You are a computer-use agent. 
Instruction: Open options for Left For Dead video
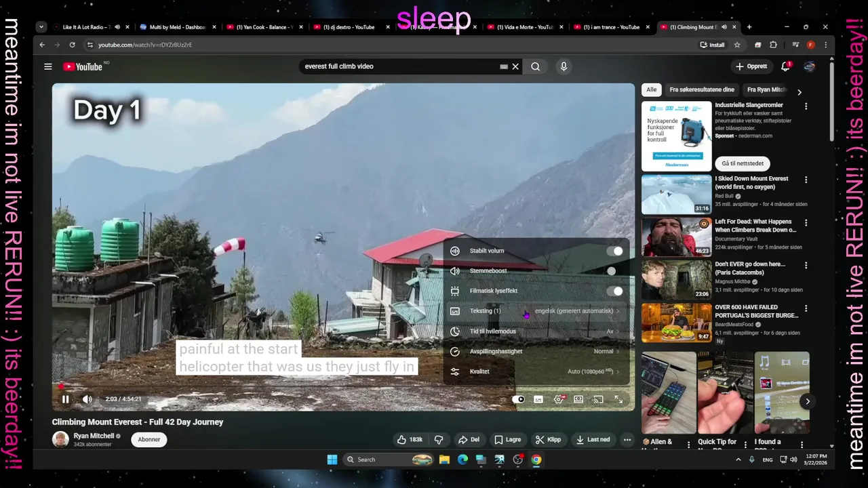click(806, 222)
